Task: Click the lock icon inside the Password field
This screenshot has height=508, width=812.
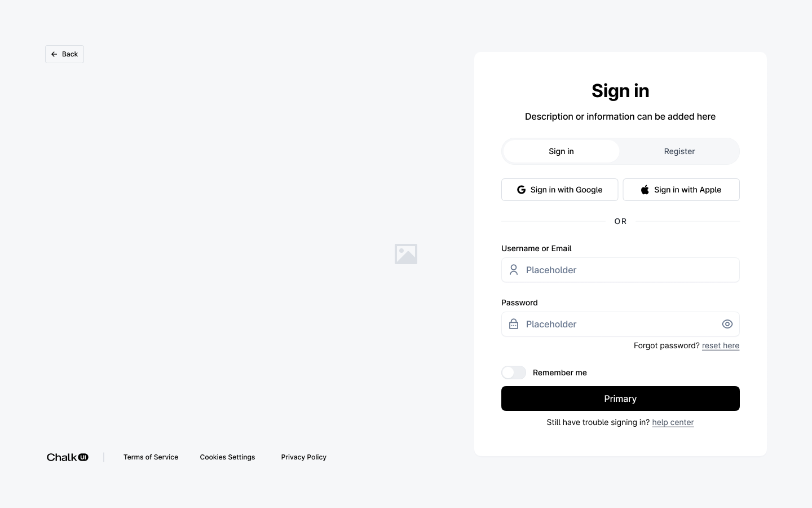Action: point(514,324)
